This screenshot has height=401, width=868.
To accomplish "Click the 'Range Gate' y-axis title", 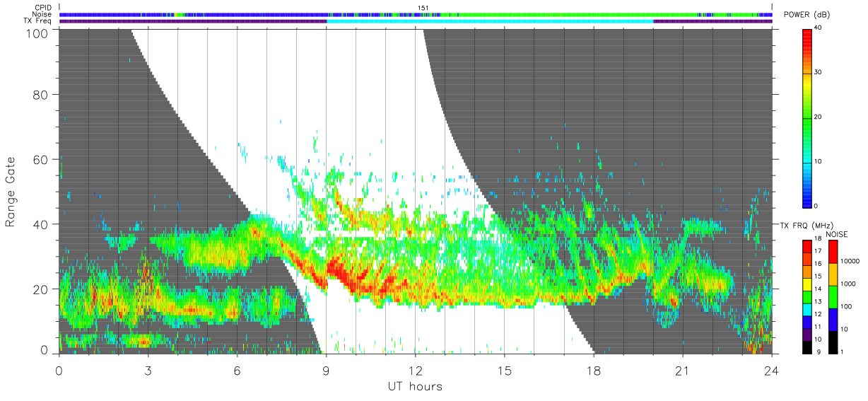I will [11, 192].
